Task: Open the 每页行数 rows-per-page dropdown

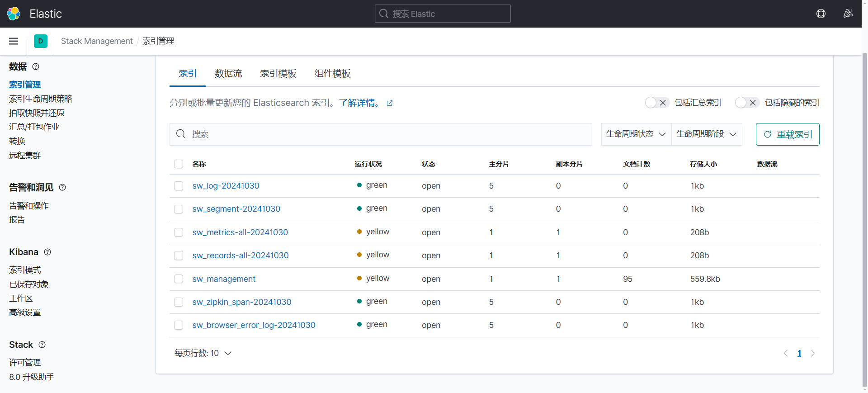Action: 203,353
